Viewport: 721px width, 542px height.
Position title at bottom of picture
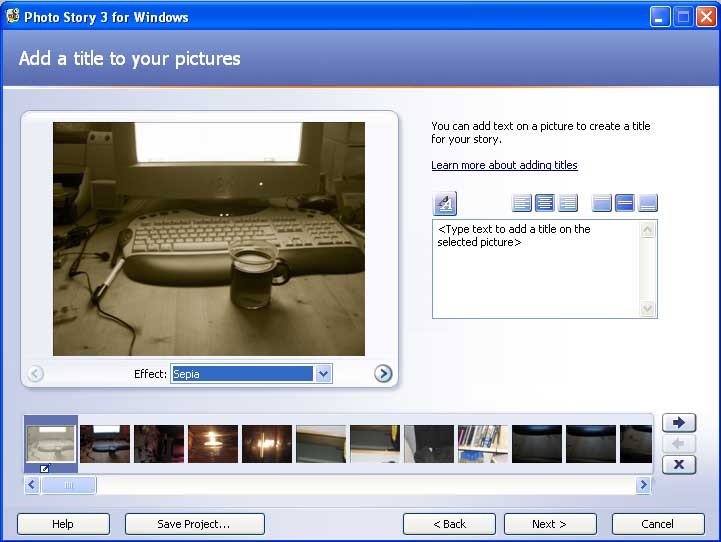pyautogui.click(x=648, y=204)
